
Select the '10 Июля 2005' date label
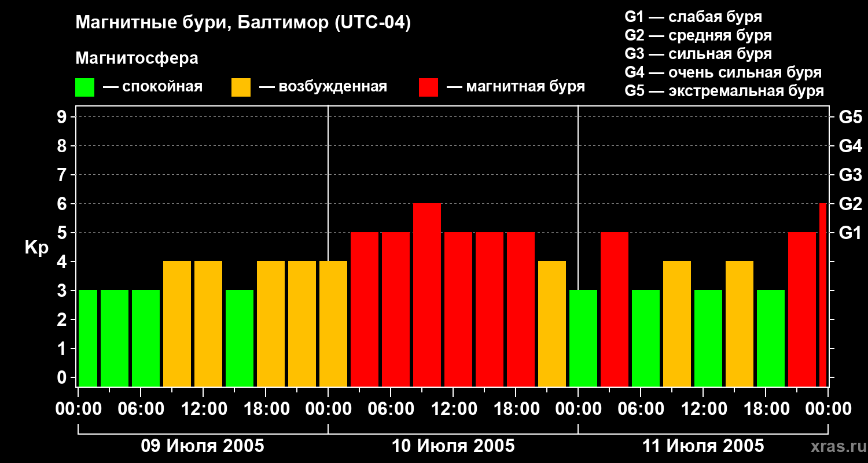[453, 446]
